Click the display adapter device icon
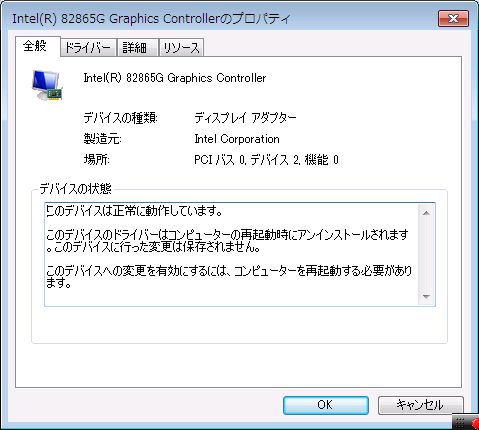The image size is (479, 430). coord(47,85)
